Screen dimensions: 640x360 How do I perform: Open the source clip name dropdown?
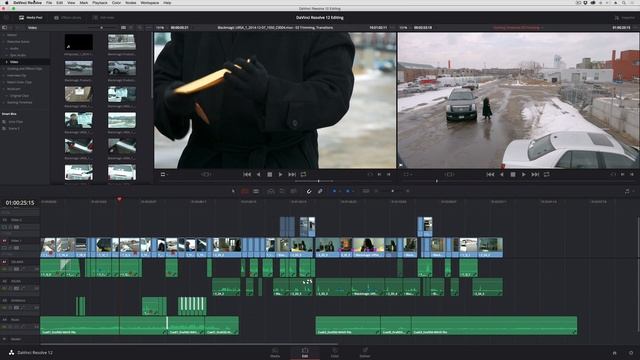(x=275, y=27)
